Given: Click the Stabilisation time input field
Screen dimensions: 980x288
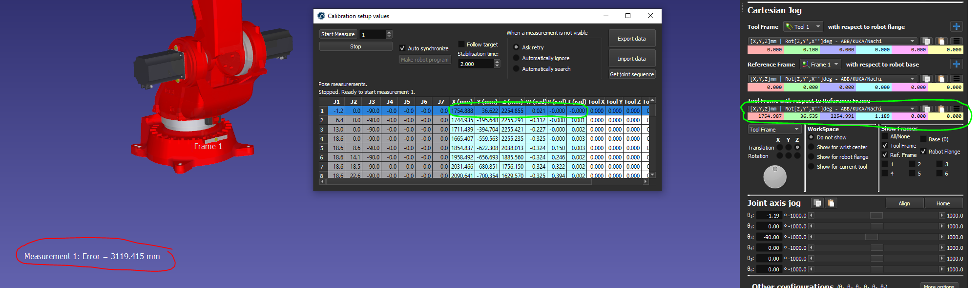Looking at the screenshot, I should pos(476,64).
